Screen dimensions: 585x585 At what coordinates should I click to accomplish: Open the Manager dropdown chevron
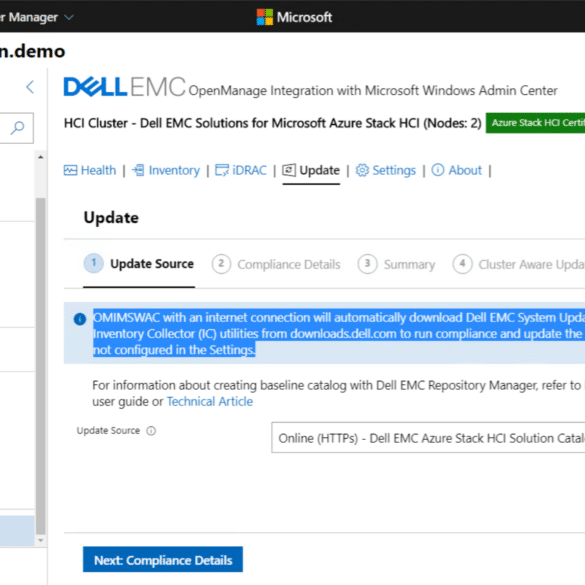69,17
